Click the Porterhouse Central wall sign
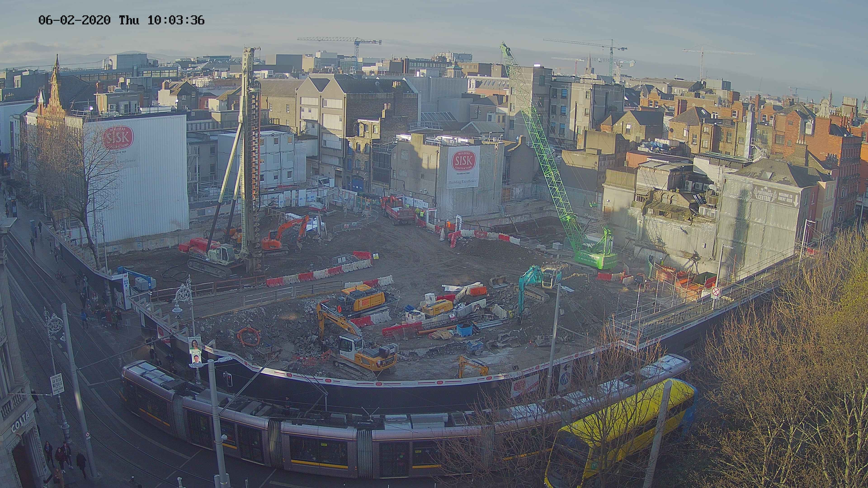The width and height of the screenshot is (868, 488). tap(775, 196)
